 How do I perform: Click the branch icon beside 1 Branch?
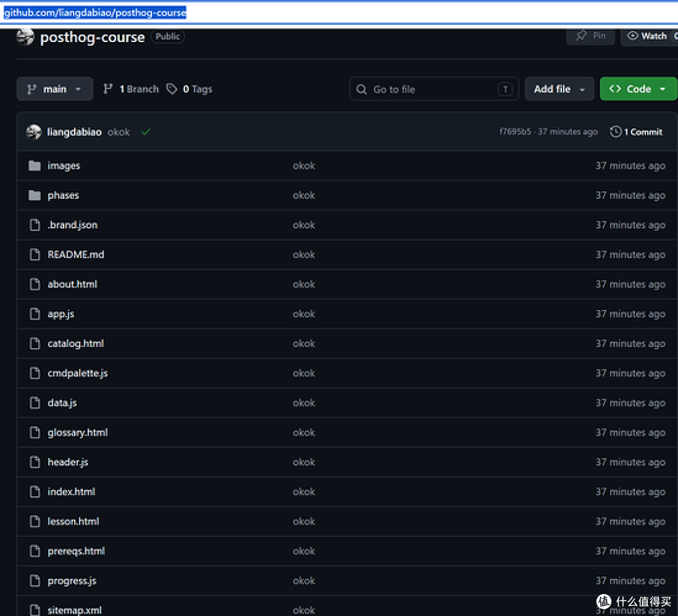point(108,89)
